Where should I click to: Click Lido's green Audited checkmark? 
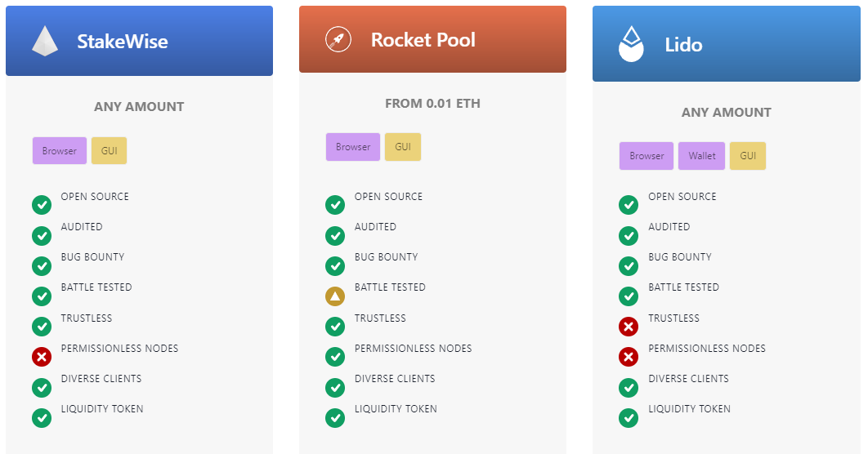pyautogui.click(x=629, y=236)
